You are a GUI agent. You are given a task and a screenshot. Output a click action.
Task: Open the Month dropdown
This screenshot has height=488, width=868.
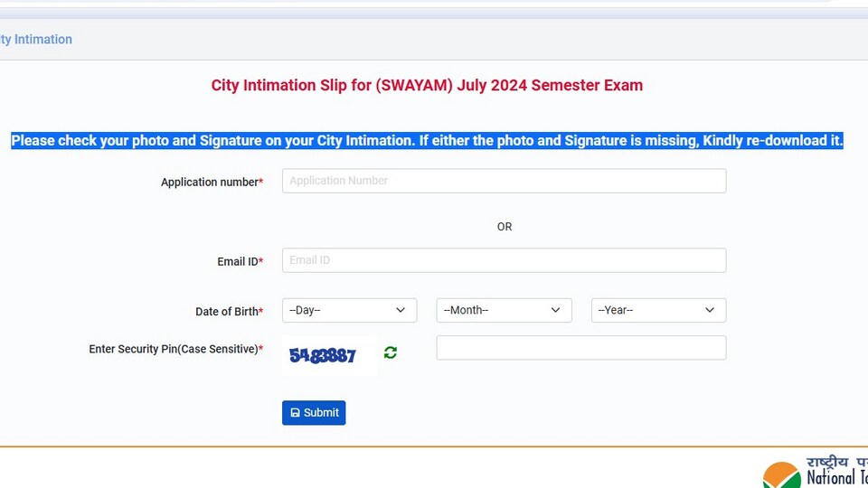[x=504, y=310]
